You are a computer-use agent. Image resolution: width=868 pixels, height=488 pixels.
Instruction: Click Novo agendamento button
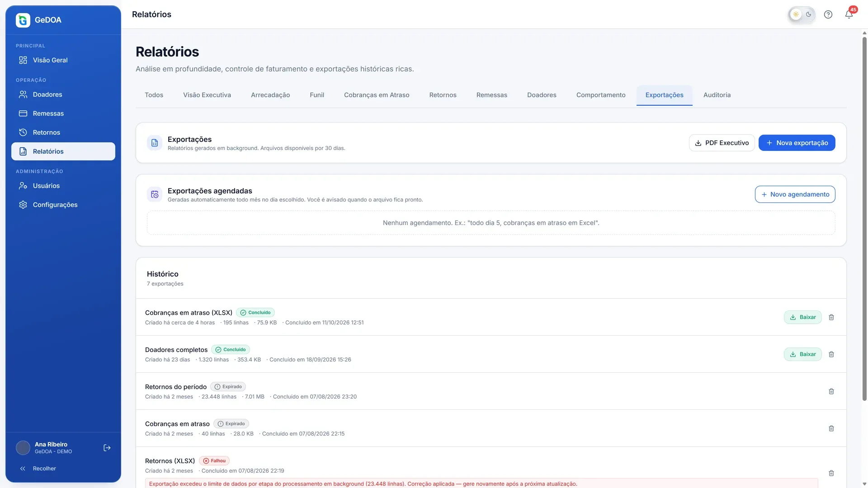tap(795, 194)
